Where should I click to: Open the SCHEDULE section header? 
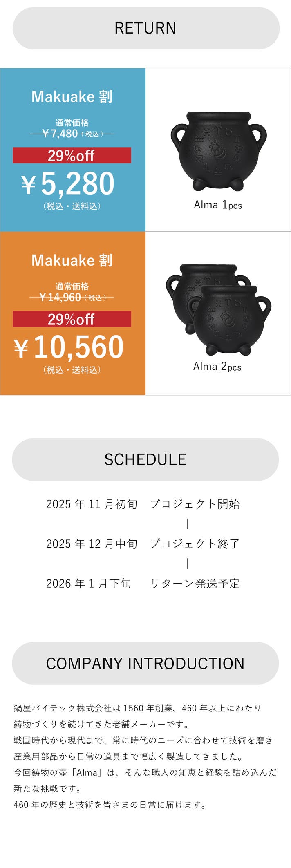[x=145, y=459]
